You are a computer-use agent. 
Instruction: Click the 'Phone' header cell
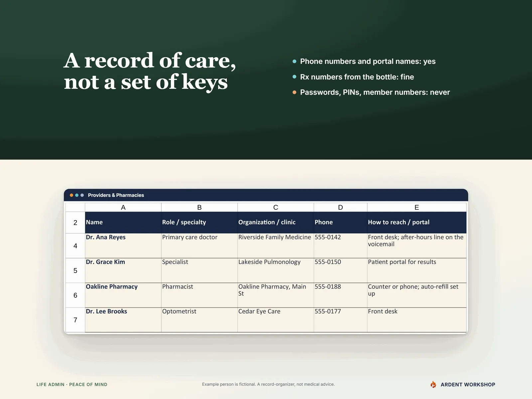coord(340,222)
